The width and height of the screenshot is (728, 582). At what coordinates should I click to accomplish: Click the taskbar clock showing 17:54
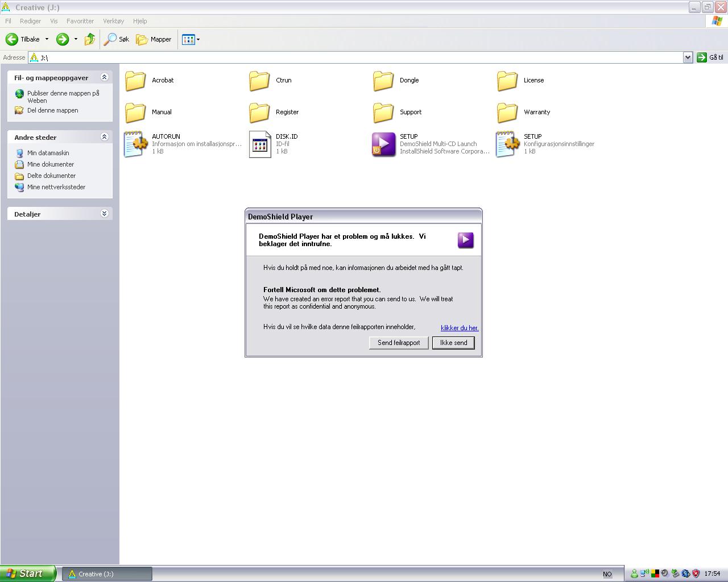(x=712, y=574)
